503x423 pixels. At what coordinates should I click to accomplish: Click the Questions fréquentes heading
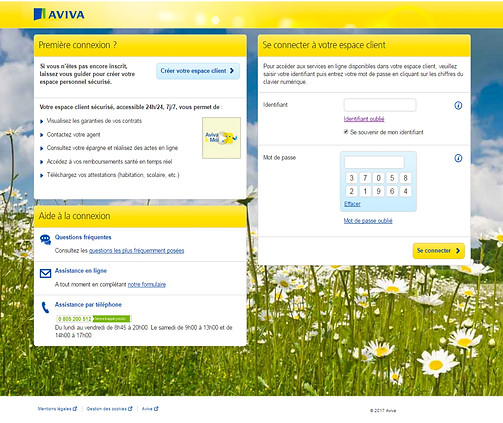(x=83, y=237)
